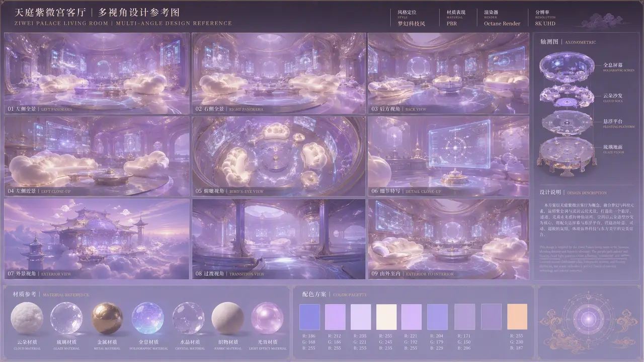Pick the swatch labeled R:186 G:168 B:255
Screen dimensions: 644x362
click(309, 317)
